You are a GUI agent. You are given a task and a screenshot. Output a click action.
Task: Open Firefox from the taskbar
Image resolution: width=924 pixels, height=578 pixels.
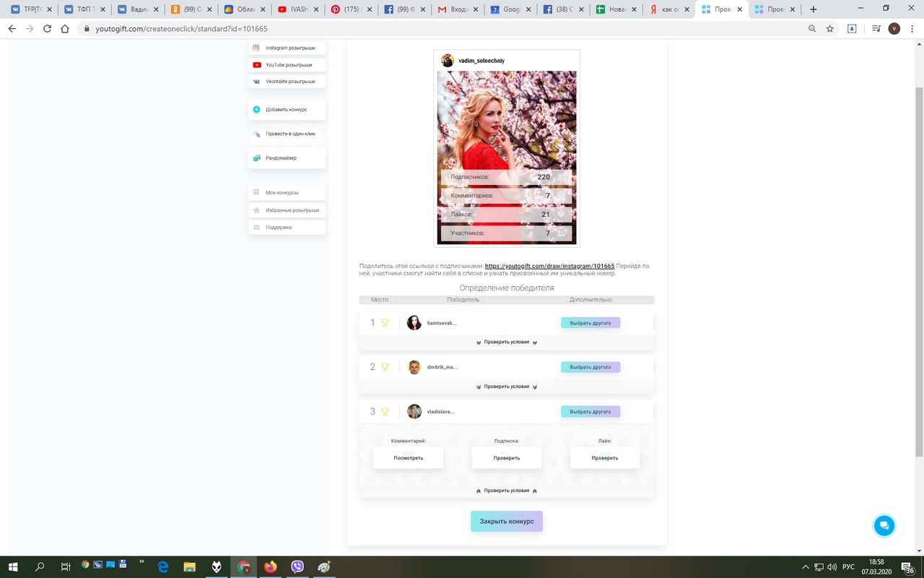click(270, 567)
